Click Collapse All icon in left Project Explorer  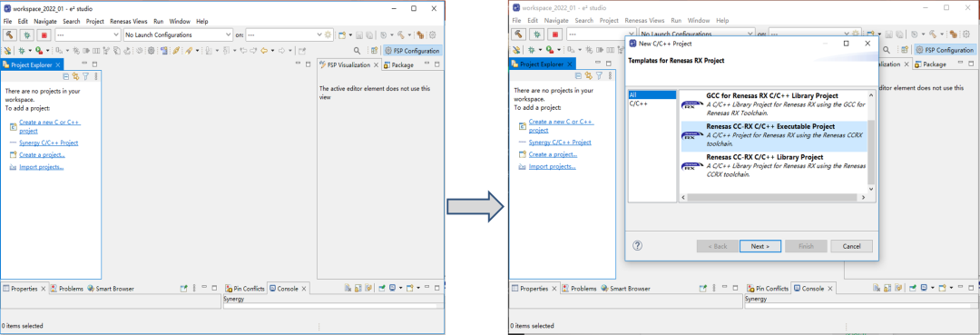point(66,76)
